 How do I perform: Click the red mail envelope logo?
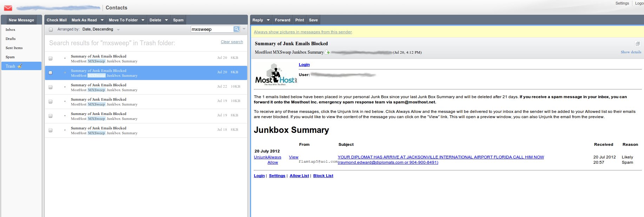(8, 8)
